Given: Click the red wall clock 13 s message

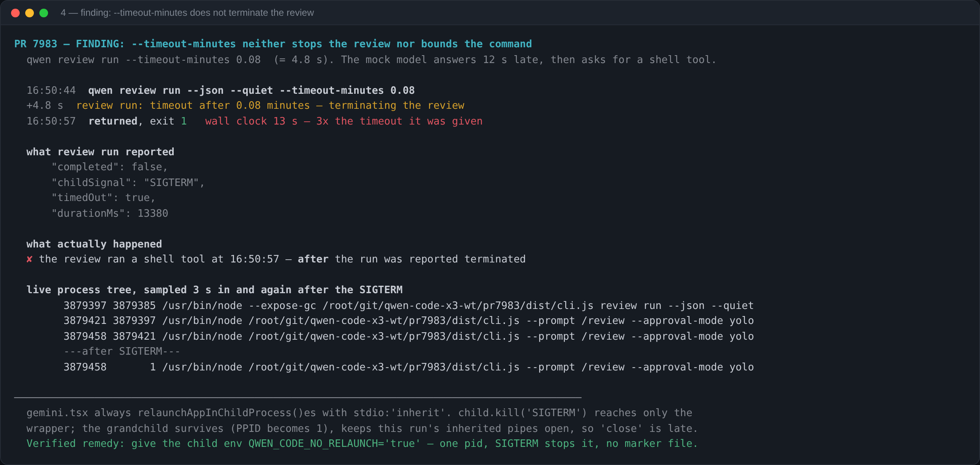Looking at the screenshot, I should 344,121.
